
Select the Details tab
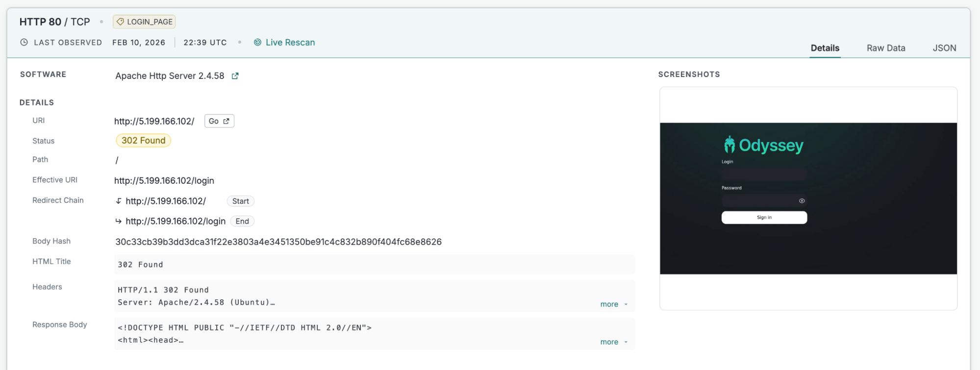(825, 48)
